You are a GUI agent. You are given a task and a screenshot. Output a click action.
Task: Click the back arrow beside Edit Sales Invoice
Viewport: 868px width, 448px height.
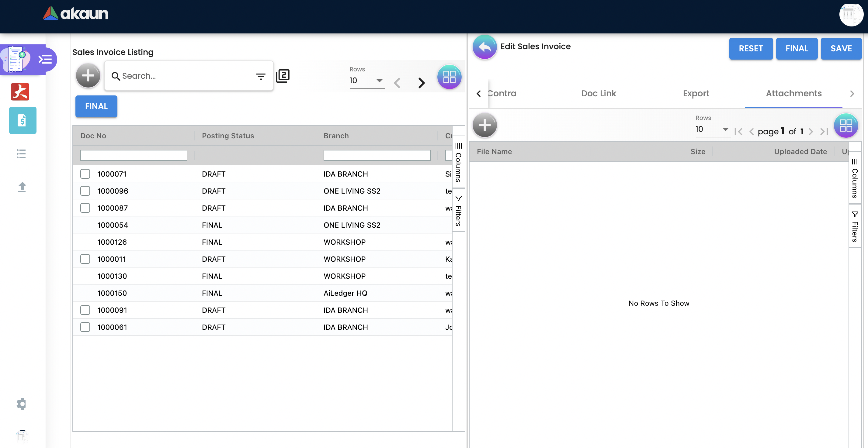[484, 47]
